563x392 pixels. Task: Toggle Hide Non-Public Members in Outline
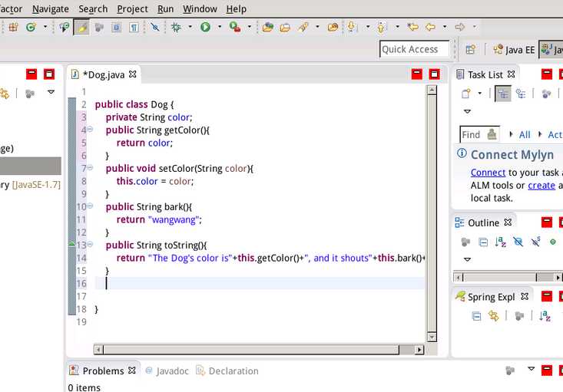pyautogui.click(x=552, y=242)
